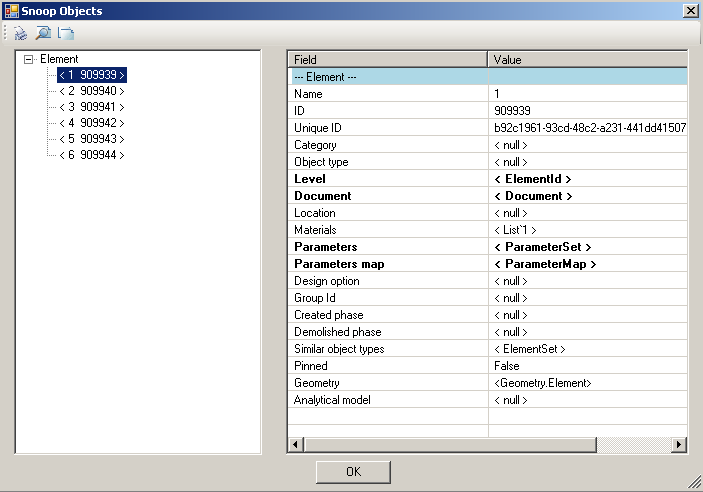
Task: Collapse the Element tree node
Action: (x=29, y=59)
